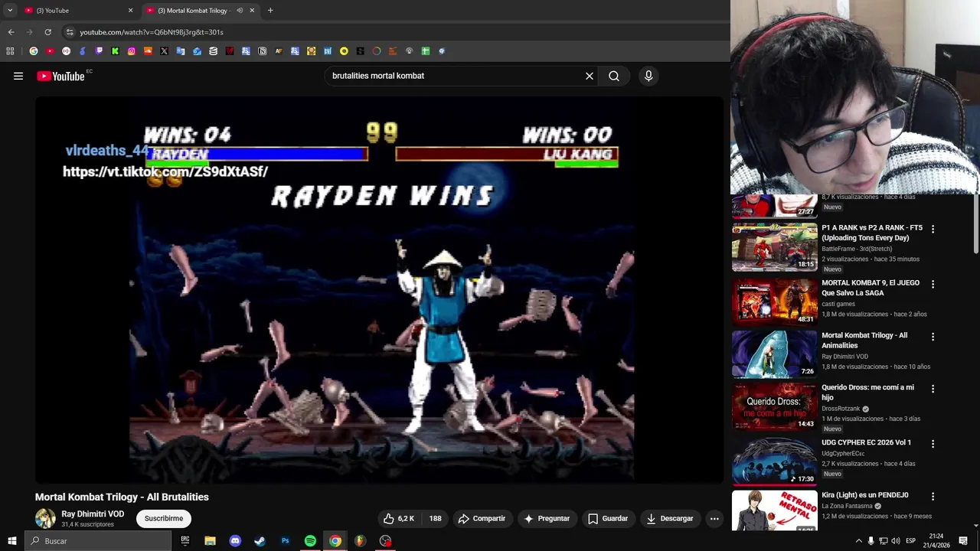Viewport: 980px width, 551px height.
Task: Open options for UDG CYPHER EC 2026 video
Action: tap(933, 444)
